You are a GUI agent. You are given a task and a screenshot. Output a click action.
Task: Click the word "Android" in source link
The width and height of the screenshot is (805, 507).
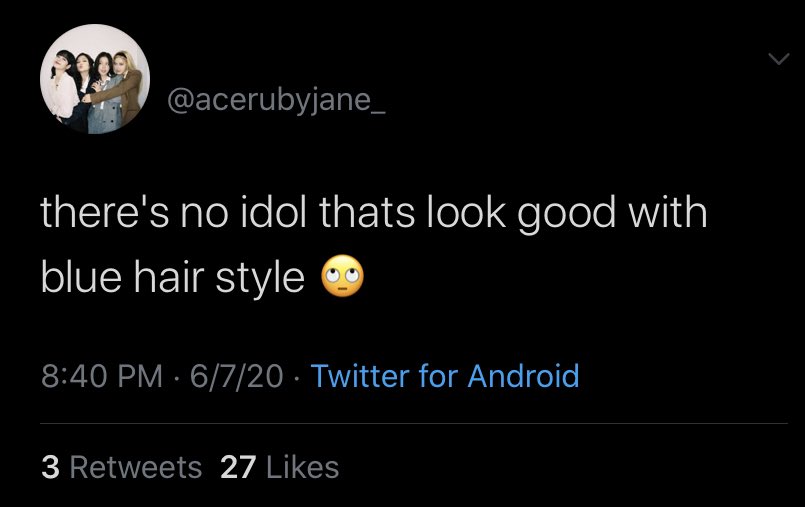524,376
